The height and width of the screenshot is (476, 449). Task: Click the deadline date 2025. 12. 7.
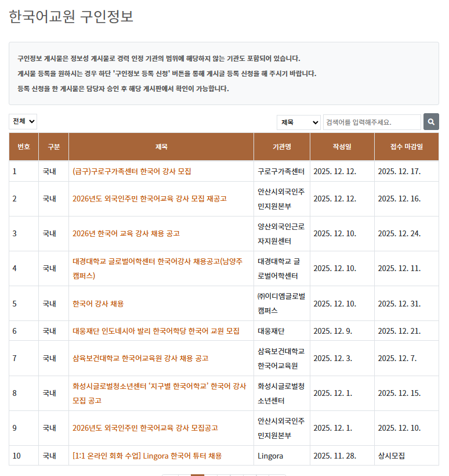pos(397,359)
